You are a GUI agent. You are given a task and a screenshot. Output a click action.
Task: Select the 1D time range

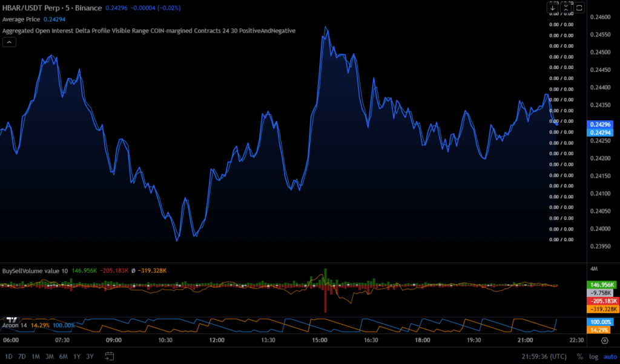pyautogui.click(x=8, y=356)
